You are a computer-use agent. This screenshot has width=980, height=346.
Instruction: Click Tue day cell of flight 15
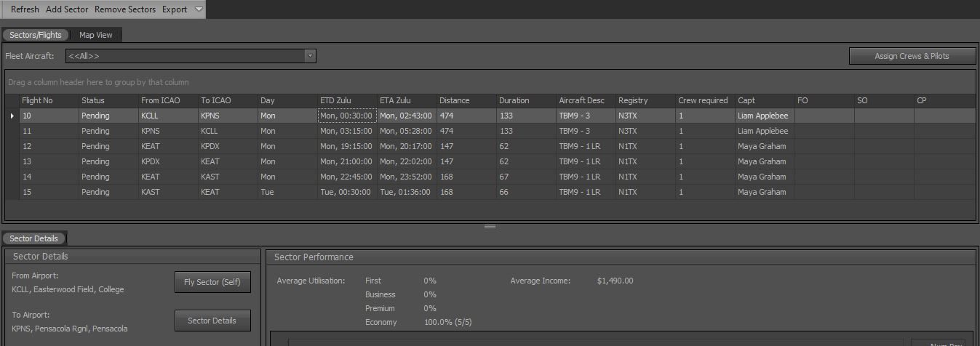pos(287,192)
